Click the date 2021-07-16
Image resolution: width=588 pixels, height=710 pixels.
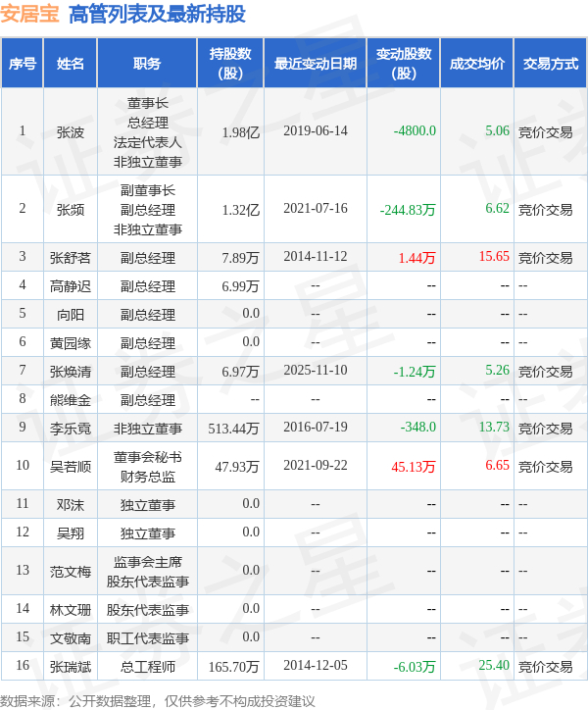[x=315, y=208]
